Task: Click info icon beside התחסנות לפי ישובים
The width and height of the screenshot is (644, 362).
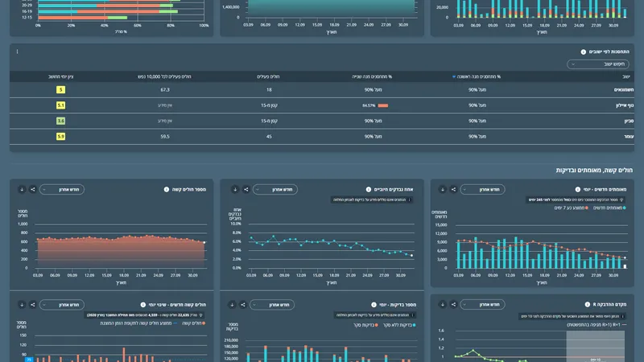Action: (x=584, y=51)
